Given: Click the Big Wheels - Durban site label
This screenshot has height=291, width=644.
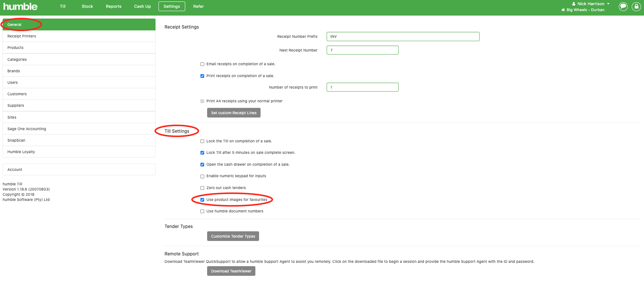Looking at the screenshot, I should pos(585,10).
